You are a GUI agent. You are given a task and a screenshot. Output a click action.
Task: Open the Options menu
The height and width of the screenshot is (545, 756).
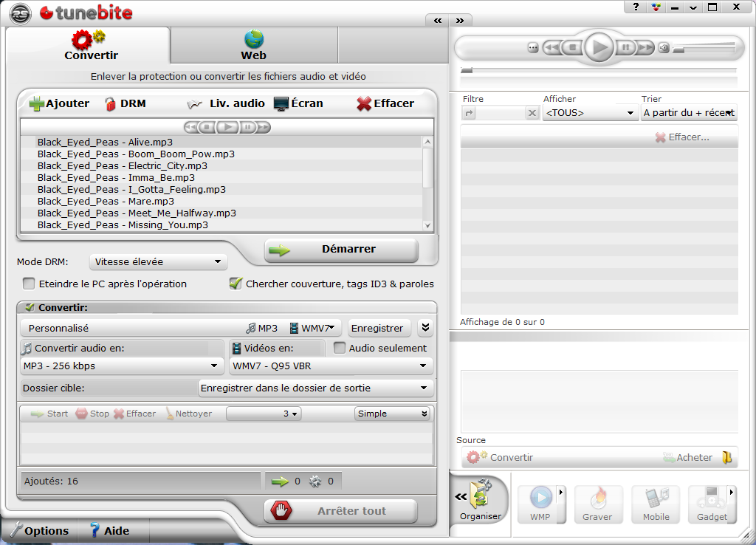click(x=40, y=530)
